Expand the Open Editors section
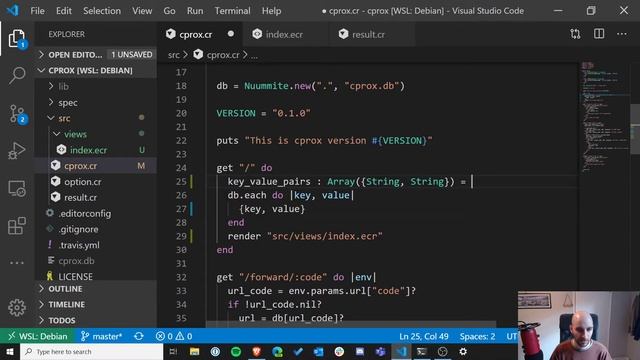This screenshot has width=640, height=360. [96, 54]
